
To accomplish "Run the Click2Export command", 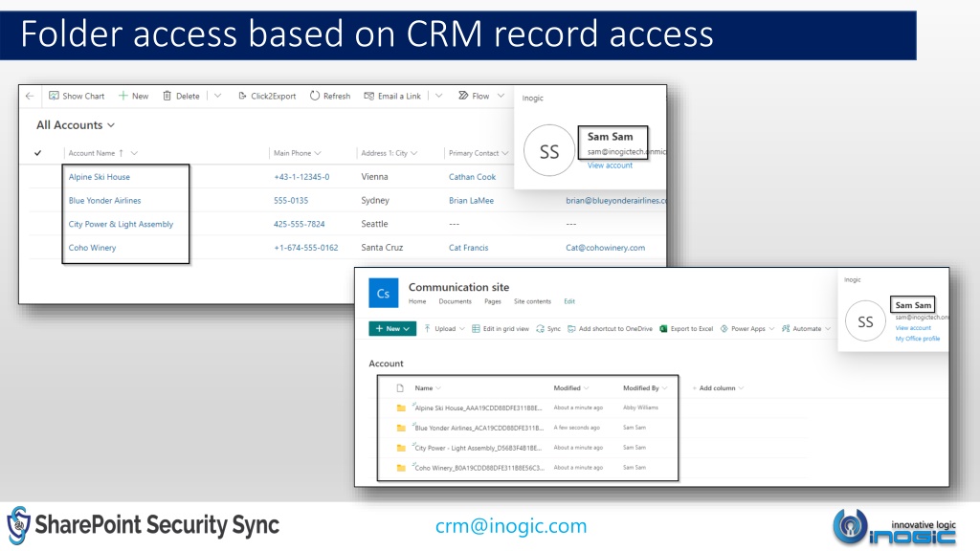I will [x=267, y=96].
